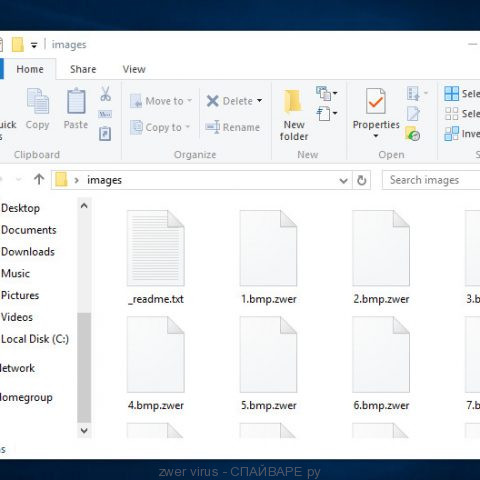Open Desktop in navigation pane
This screenshot has height=480, width=480.
click(20, 208)
